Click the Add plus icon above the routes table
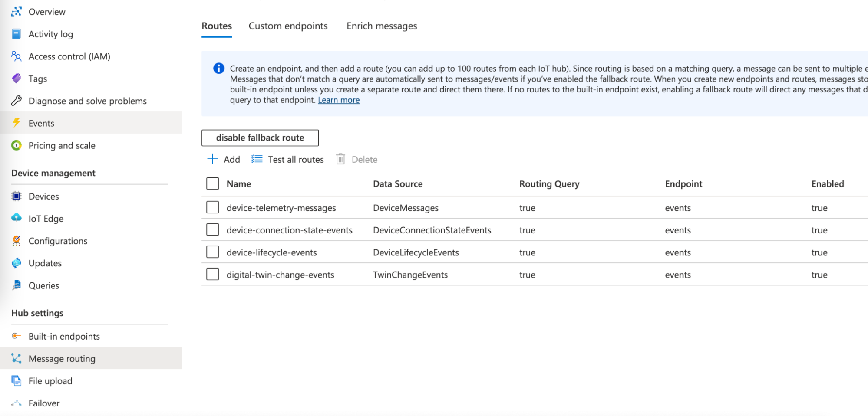The height and width of the screenshot is (416, 868). [212, 159]
